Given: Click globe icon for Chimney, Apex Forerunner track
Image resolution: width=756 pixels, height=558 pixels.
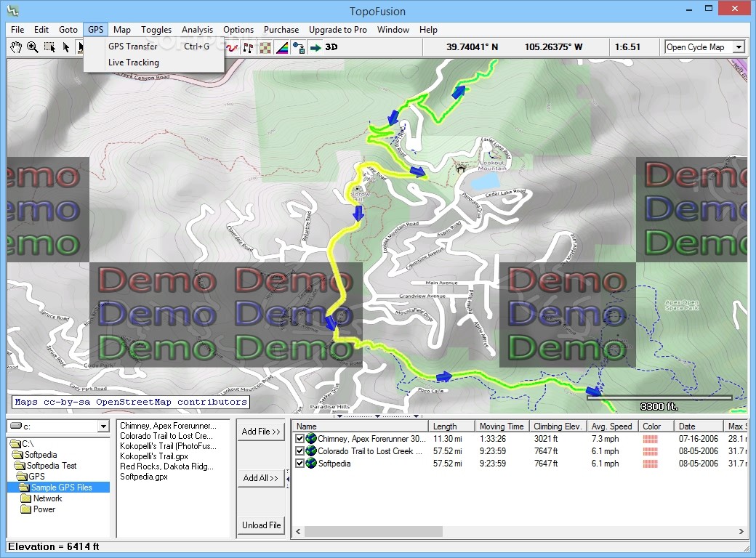Looking at the screenshot, I should [311, 439].
